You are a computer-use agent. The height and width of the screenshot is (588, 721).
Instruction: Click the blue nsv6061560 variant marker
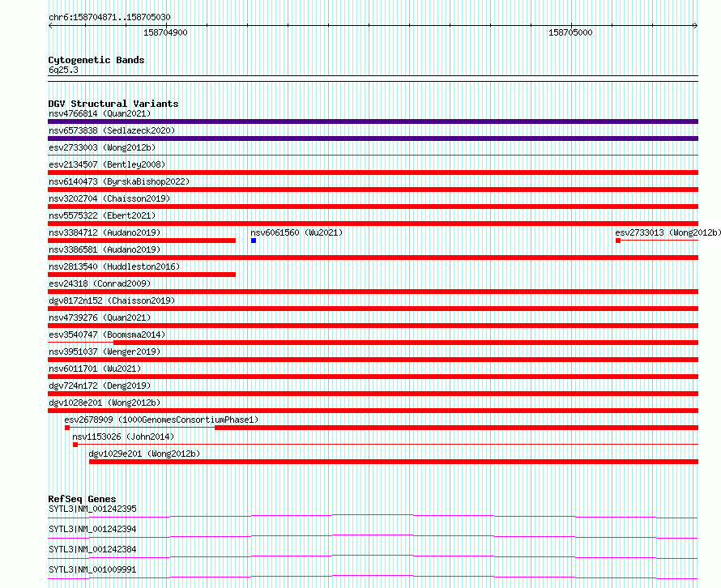tap(254, 241)
